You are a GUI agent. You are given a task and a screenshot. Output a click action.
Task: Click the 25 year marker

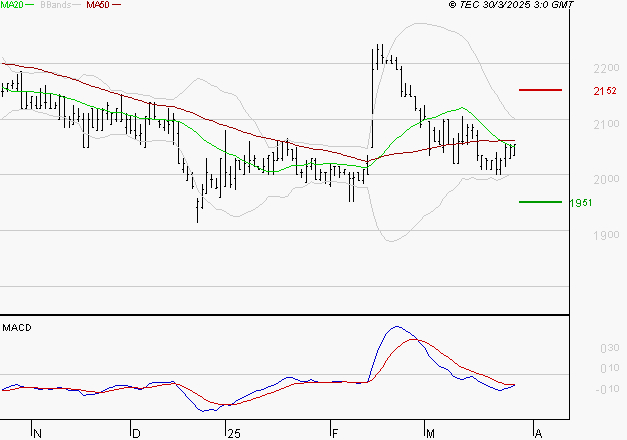pyautogui.click(x=234, y=434)
